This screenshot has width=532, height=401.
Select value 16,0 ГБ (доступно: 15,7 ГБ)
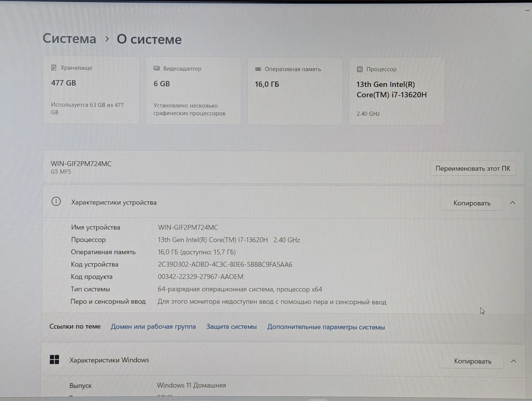(197, 252)
